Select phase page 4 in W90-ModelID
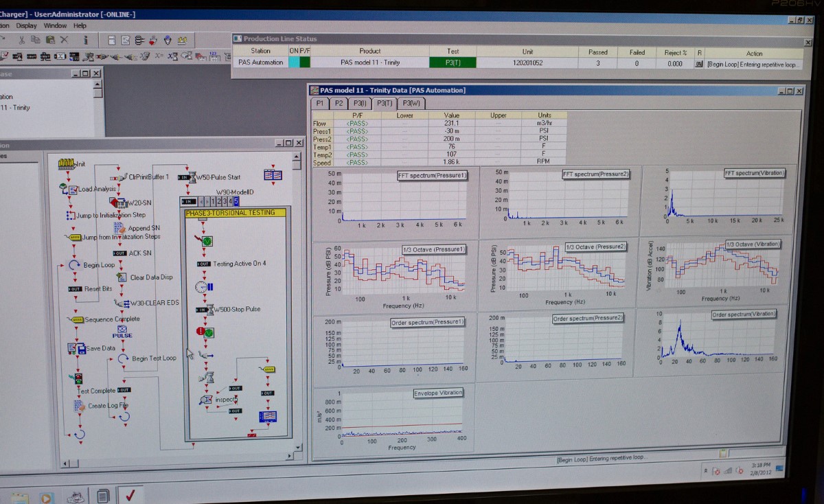 tap(230, 201)
